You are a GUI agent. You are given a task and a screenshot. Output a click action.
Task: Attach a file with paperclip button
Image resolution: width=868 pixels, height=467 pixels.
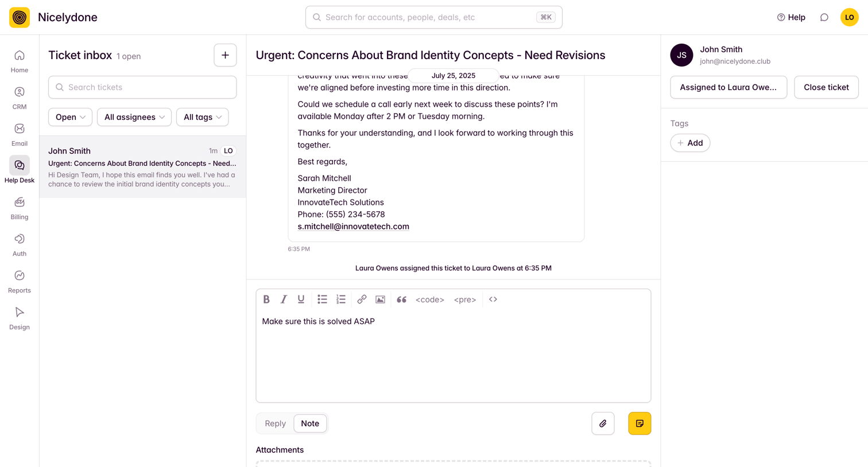[603, 423]
